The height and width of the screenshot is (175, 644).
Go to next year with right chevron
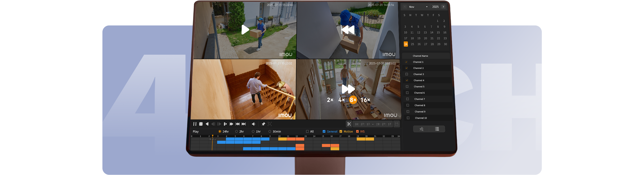(443, 7)
